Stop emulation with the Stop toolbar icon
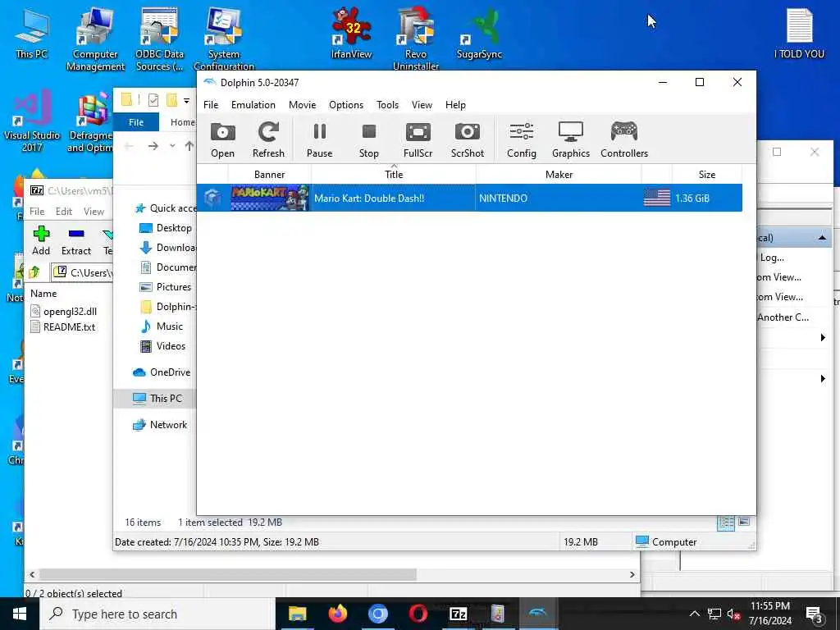Screen dimensions: 840x630 coord(368,139)
